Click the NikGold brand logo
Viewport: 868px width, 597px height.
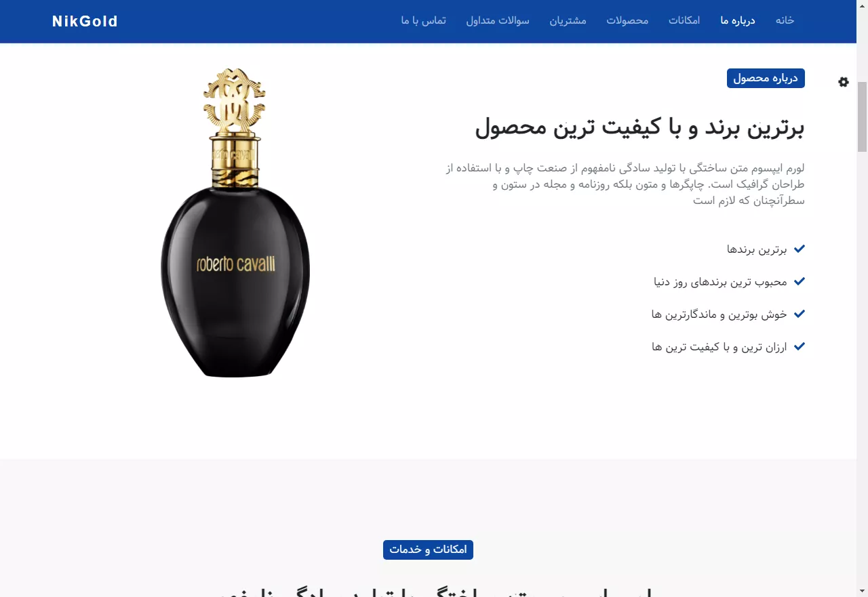[x=85, y=21]
